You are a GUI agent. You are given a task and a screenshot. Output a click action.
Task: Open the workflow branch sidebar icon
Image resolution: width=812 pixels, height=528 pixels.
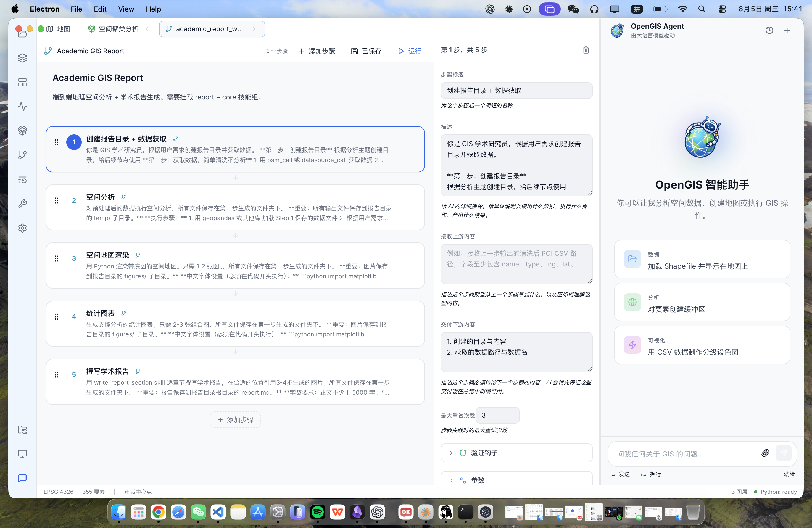coord(23,155)
